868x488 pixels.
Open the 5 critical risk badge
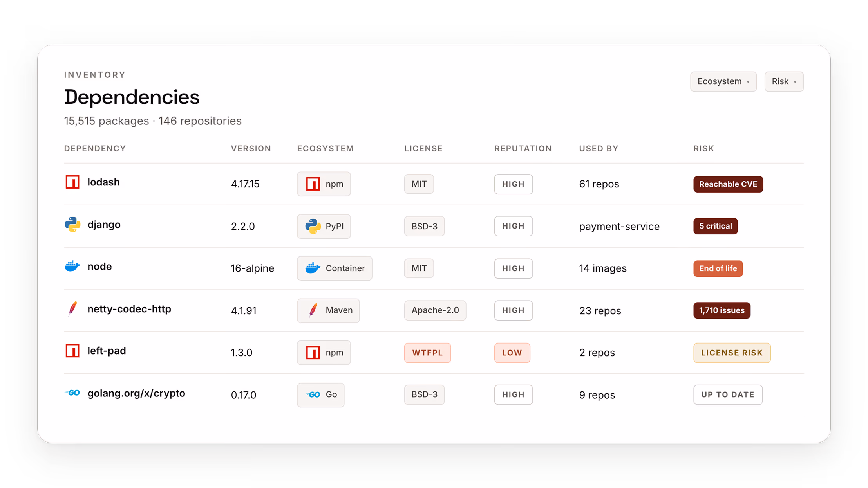[x=715, y=226]
